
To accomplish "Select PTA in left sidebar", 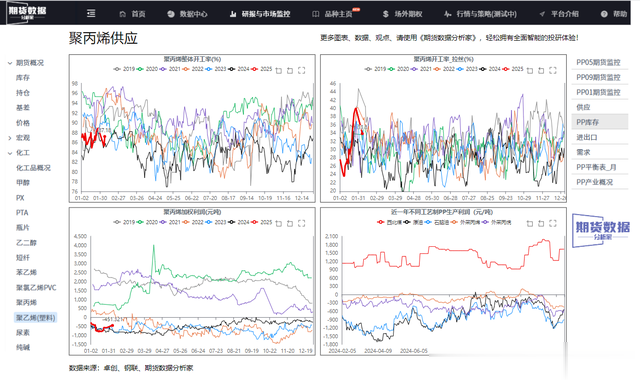I will point(22,213).
